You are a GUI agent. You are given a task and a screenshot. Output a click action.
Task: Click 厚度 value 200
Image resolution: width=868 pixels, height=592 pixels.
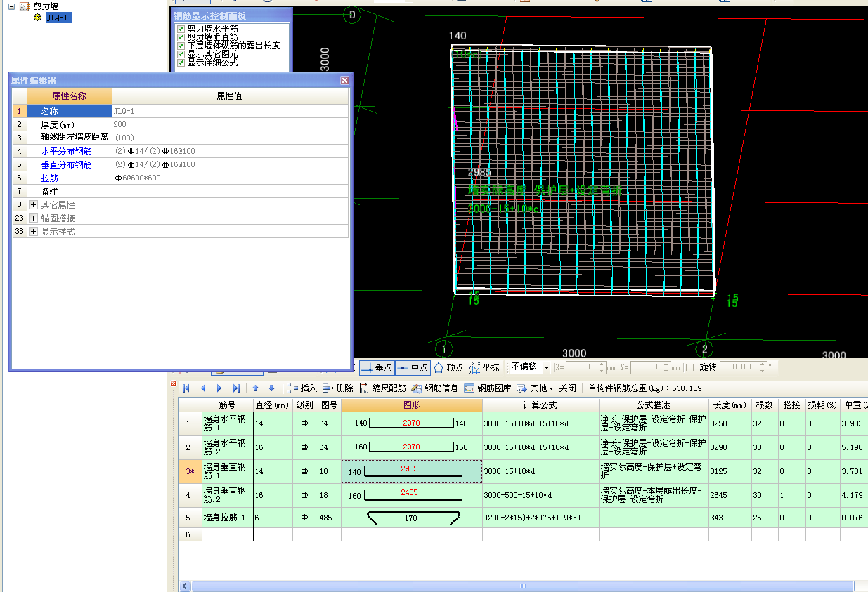point(230,124)
